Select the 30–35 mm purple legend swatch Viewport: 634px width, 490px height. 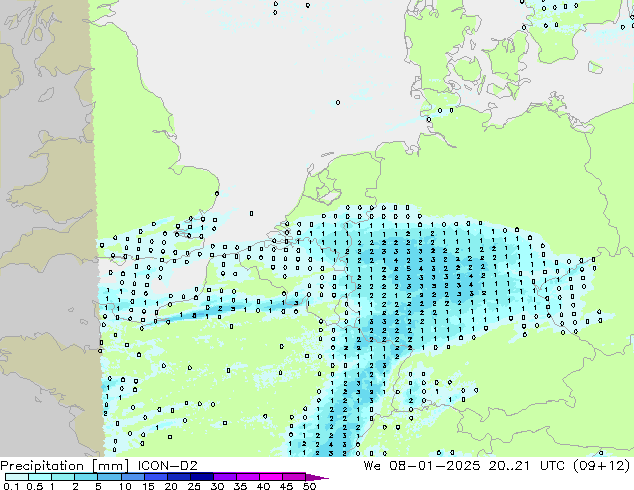[x=224, y=477]
